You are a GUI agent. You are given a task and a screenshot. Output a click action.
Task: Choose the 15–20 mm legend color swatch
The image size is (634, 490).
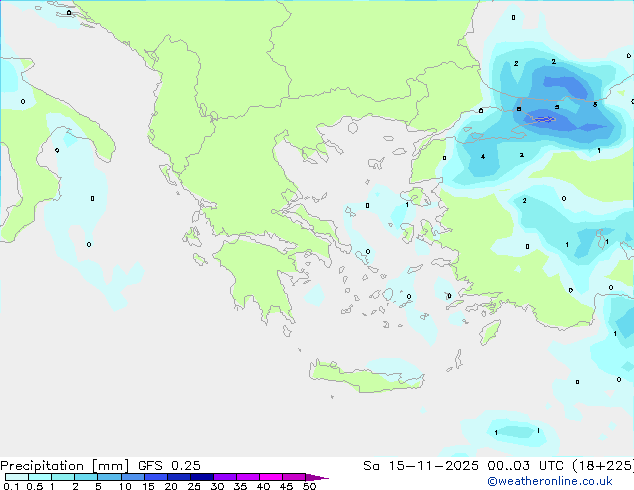click(x=155, y=477)
